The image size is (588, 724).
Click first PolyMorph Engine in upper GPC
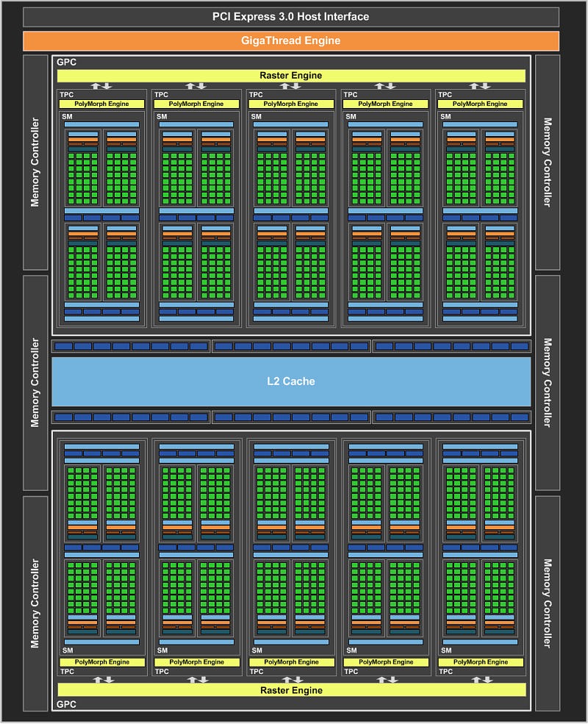coord(101,104)
